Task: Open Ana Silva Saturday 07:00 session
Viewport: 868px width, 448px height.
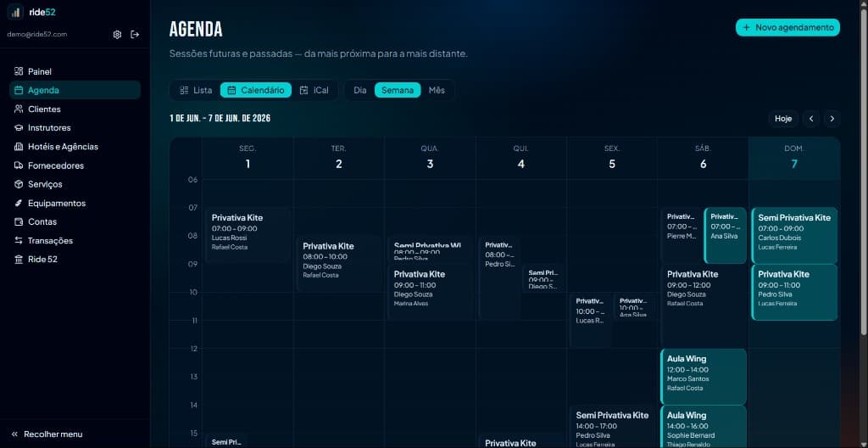Action: tap(726, 235)
